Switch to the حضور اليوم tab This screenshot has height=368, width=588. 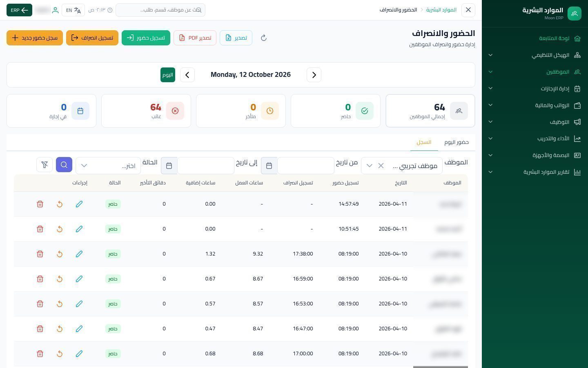tap(457, 142)
